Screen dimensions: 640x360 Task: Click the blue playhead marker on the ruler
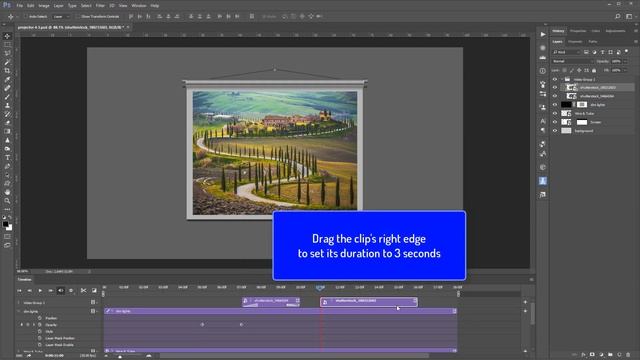(320, 288)
